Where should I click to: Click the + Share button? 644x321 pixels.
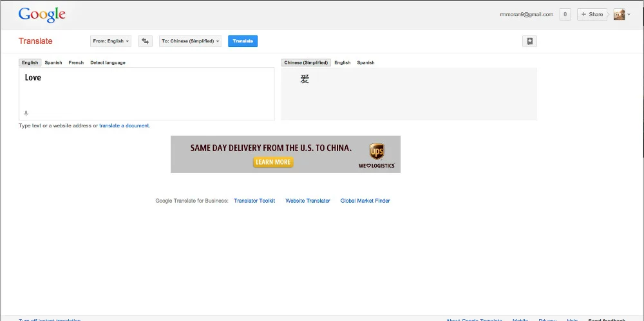pyautogui.click(x=592, y=14)
